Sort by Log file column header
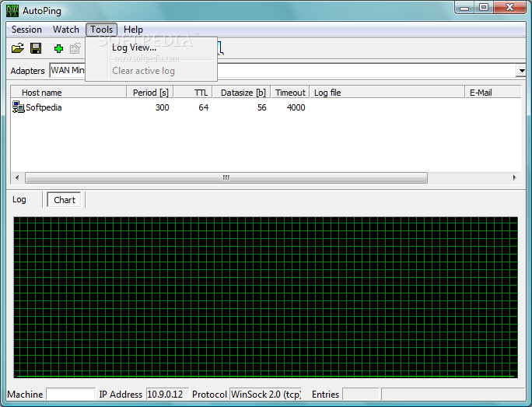Viewport: 532px width, 407px height. tap(387, 93)
